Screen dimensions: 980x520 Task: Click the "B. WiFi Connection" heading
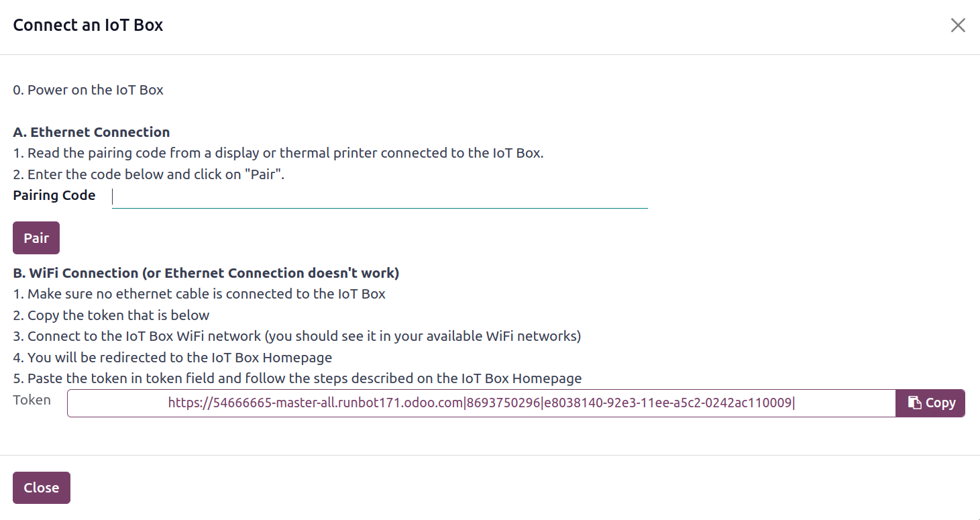click(x=206, y=273)
